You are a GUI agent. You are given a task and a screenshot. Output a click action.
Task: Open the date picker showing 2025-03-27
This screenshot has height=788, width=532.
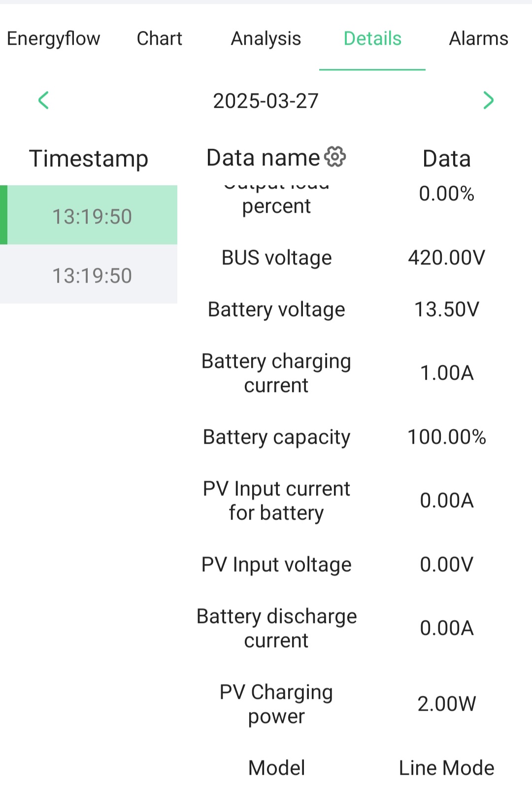point(266,101)
